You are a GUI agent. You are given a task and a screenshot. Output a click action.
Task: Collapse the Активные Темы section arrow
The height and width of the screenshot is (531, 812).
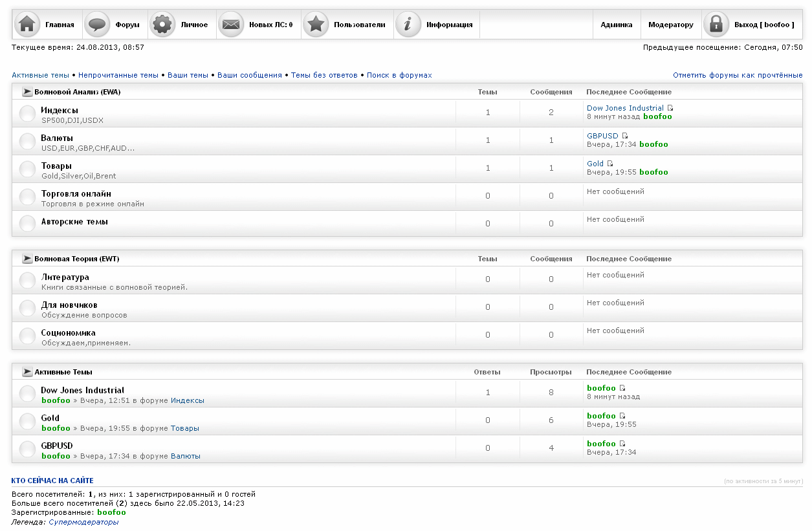(27, 372)
